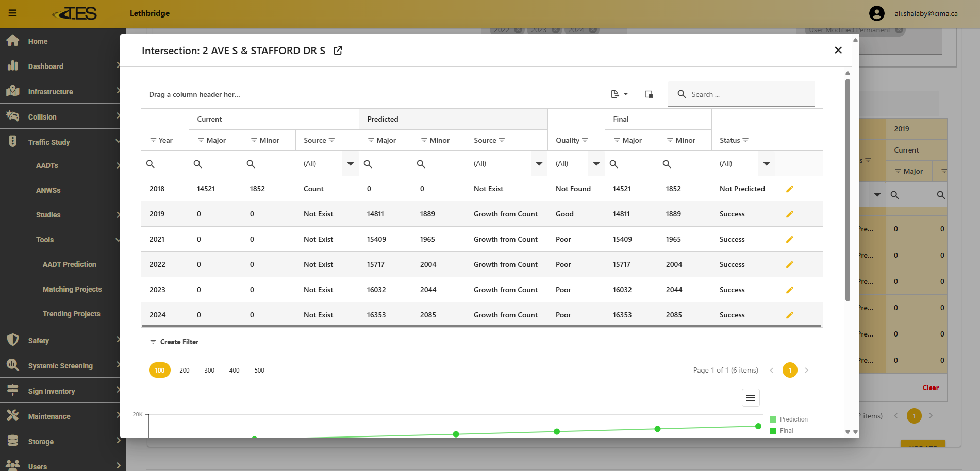Click Create Filter button
This screenshot has height=471, width=980.
[174, 342]
